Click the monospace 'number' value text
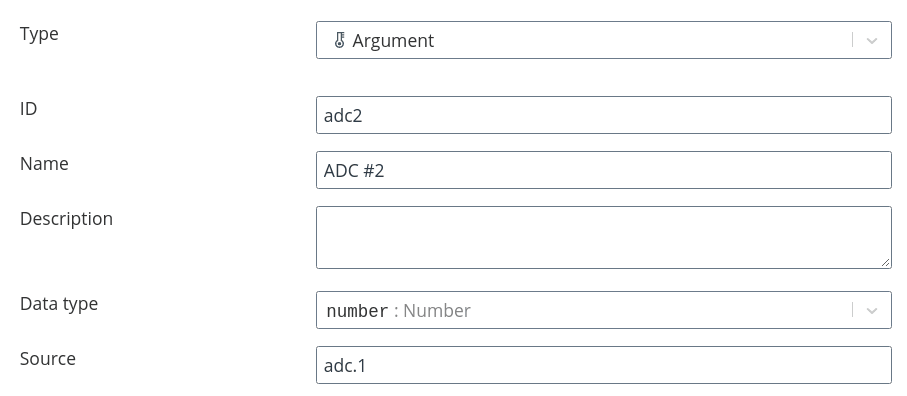The width and height of the screenshot is (907, 396). [x=357, y=311]
